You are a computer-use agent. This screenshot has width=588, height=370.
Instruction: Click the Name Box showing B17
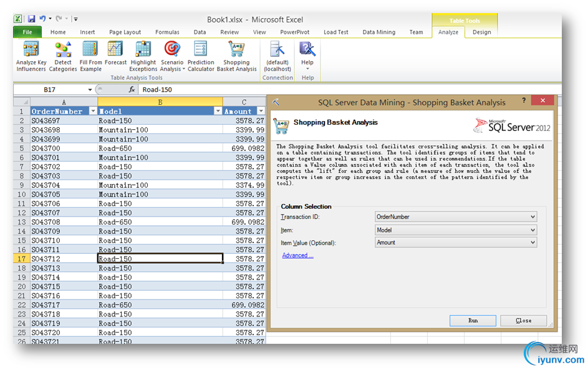50,90
